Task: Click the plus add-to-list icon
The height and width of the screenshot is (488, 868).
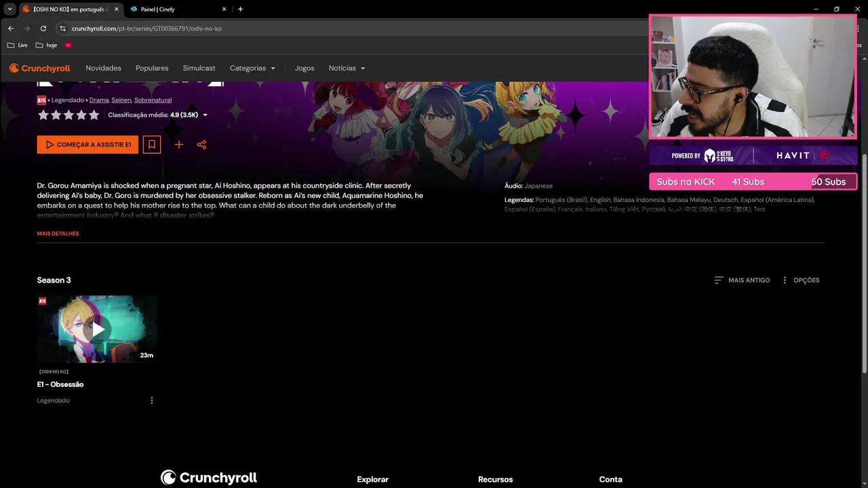Action: [x=179, y=144]
